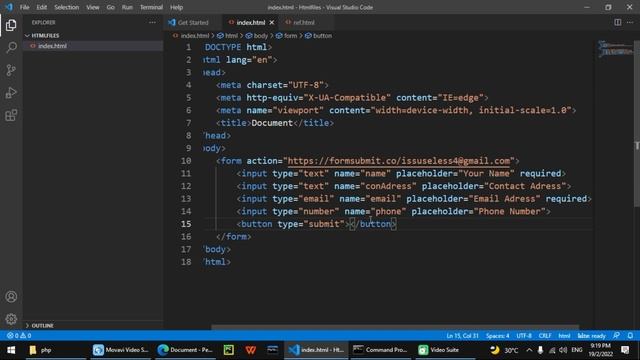Click the Split Editor icon
640x360 pixels.
pyautogui.click(x=618, y=22)
